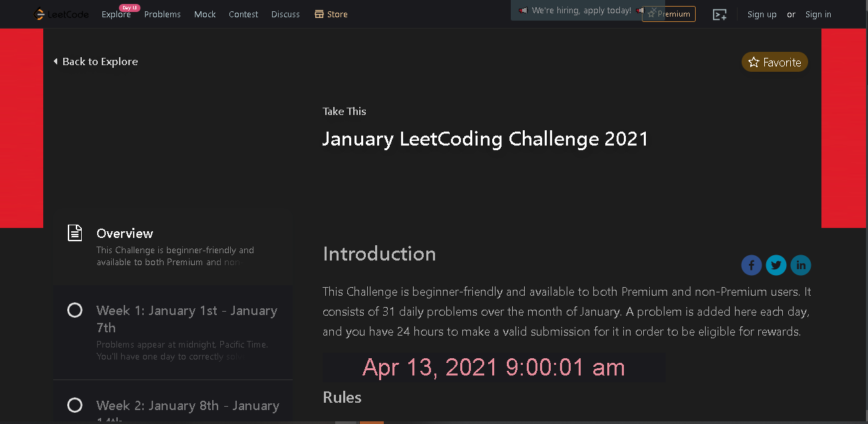
Task: Click the LeetCode logo
Action: point(61,14)
